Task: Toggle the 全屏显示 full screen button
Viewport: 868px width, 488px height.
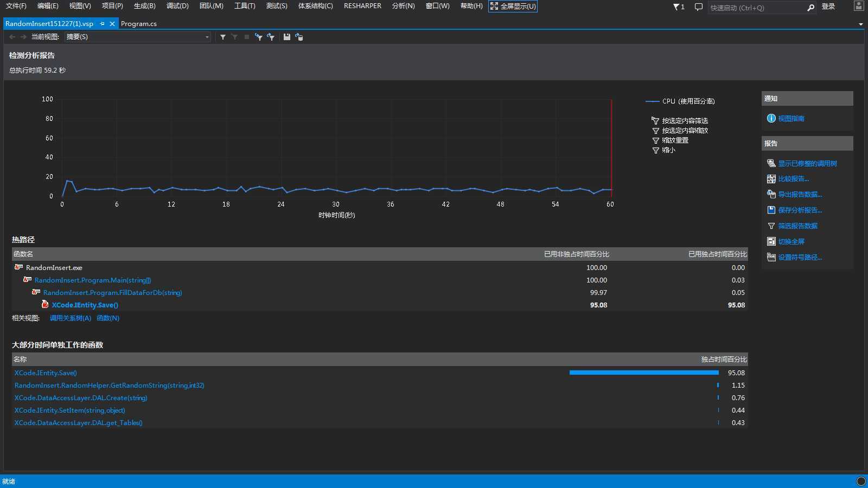Action: (x=513, y=7)
